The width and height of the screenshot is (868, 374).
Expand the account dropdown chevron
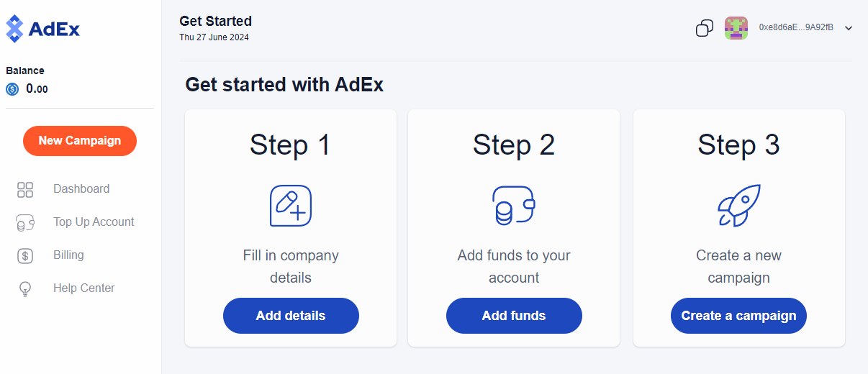coord(849,28)
